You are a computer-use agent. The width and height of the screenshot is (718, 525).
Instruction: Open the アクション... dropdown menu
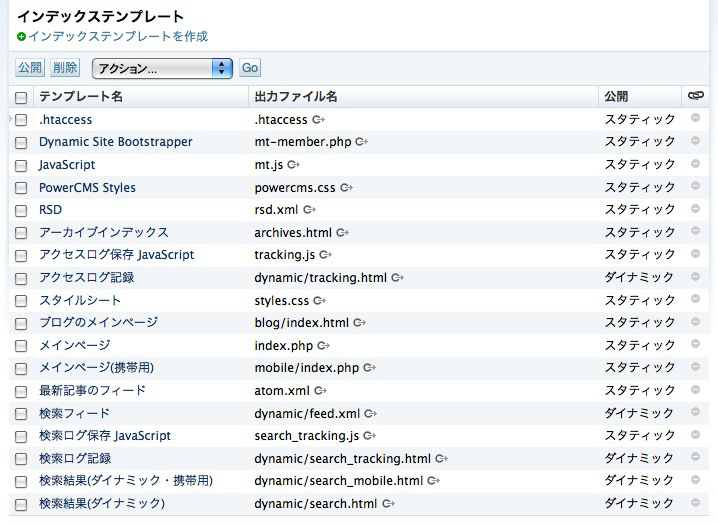[162, 68]
